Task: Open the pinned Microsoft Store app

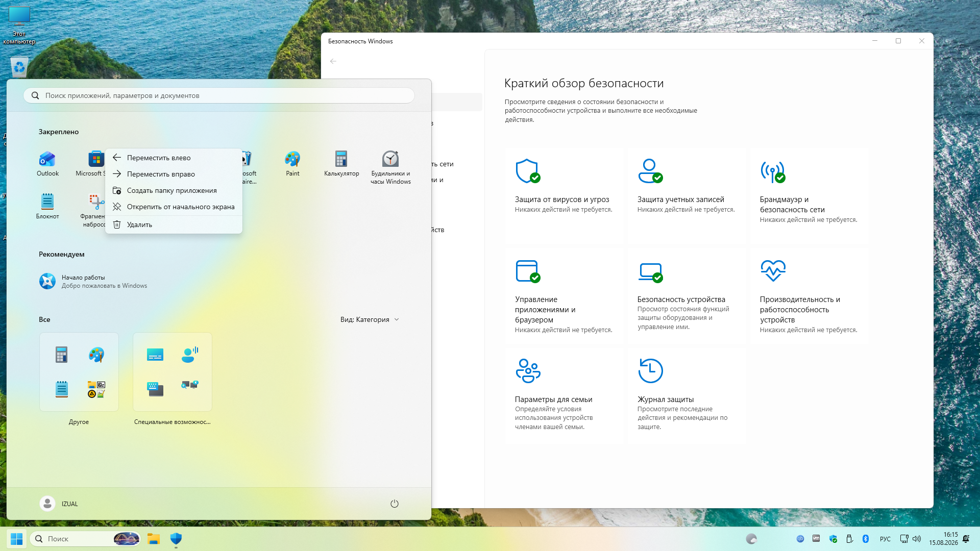Action: [96, 159]
